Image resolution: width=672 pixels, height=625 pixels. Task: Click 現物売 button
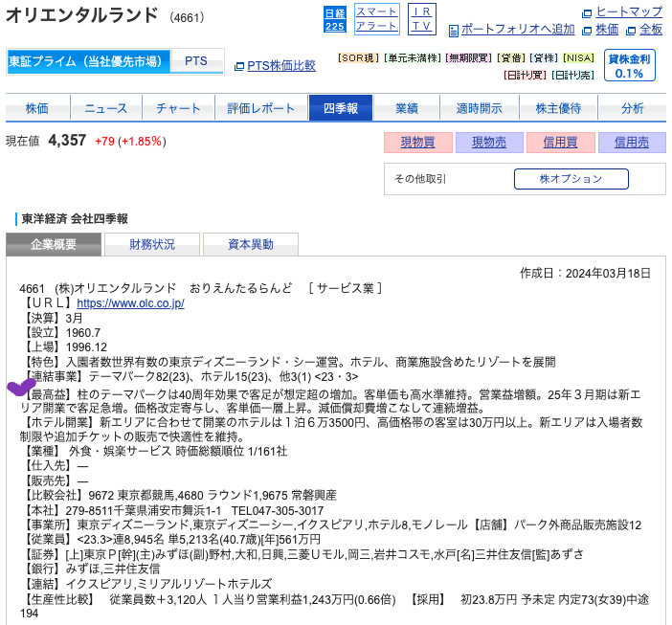pyautogui.click(x=489, y=143)
